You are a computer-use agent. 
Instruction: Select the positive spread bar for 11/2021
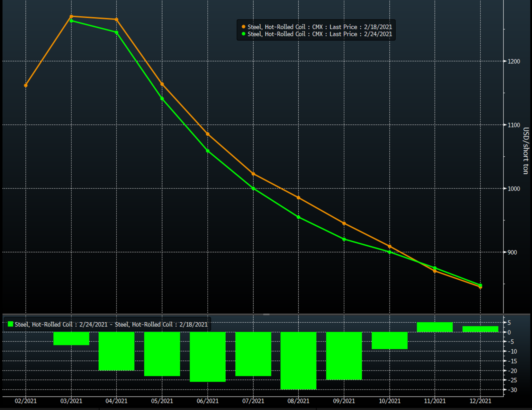[435, 327]
